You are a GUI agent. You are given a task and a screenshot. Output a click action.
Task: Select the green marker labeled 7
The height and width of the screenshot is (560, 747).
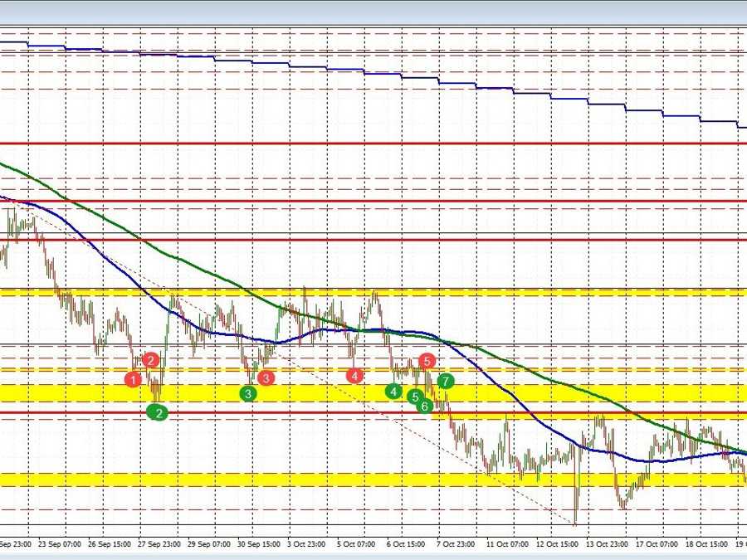pyautogui.click(x=444, y=382)
